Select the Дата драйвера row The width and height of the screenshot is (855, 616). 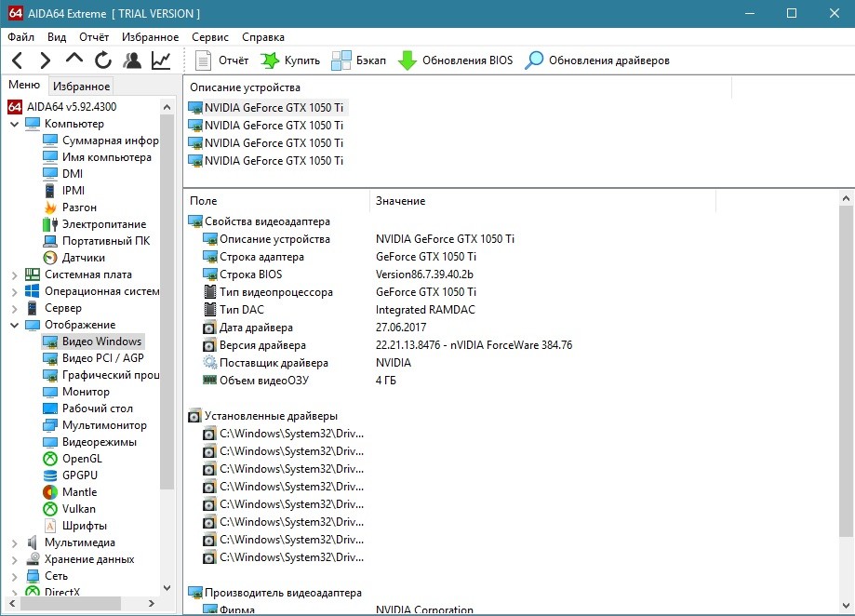314,328
